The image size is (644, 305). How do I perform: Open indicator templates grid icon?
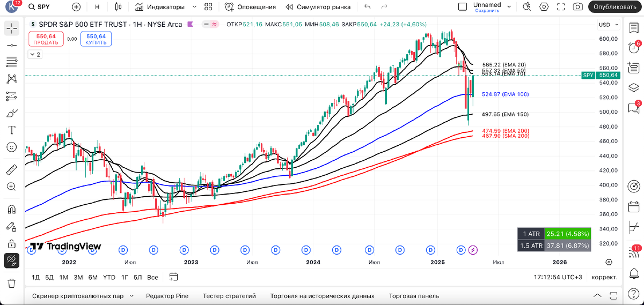208,7
